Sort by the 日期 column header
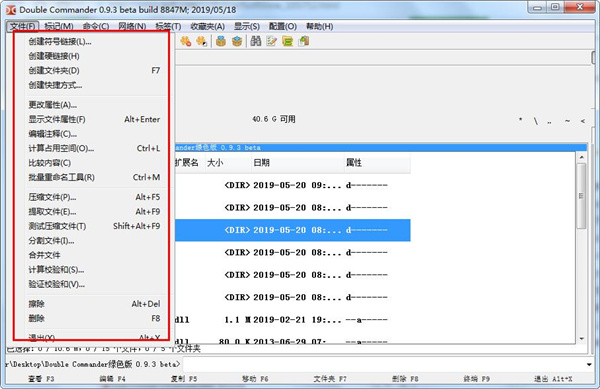The height and width of the screenshot is (389, 600). pos(298,163)
